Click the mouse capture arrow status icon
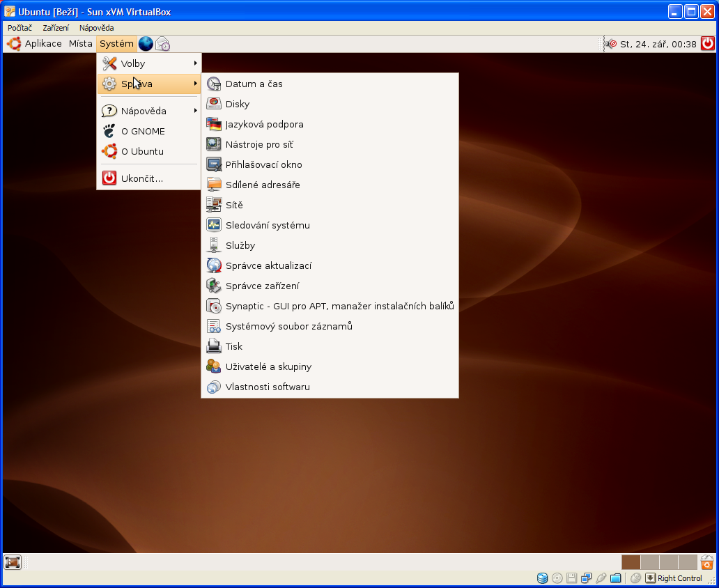 click(x=650, y=578)
